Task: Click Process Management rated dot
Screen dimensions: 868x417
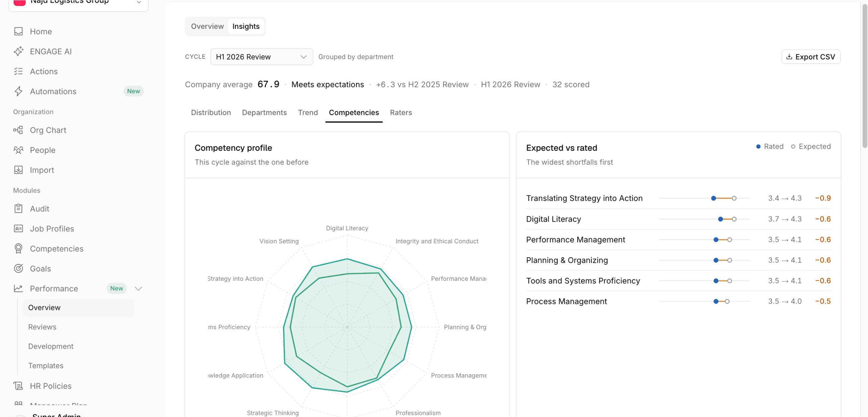Action: (716, 301)
